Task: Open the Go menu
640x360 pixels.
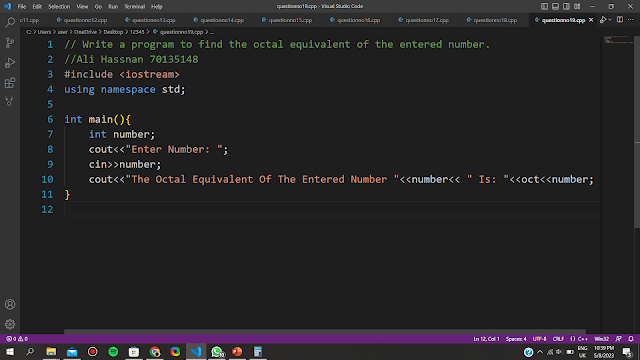Action: coord(98,7)
